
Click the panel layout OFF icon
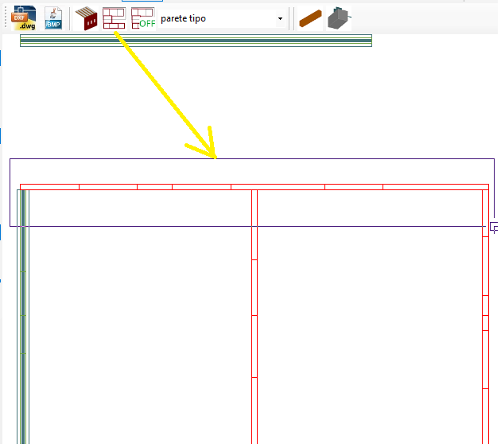[143, 18]
